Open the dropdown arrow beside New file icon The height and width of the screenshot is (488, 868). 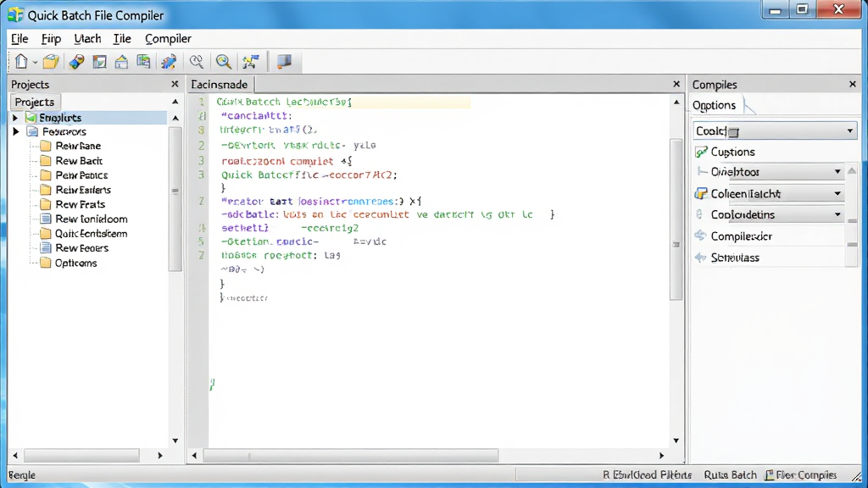coord(35,63)
